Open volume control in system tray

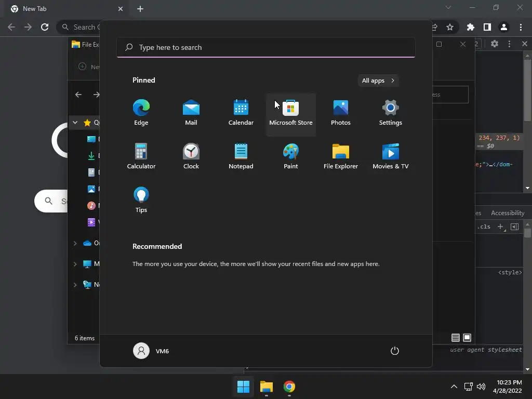[481, 387]
